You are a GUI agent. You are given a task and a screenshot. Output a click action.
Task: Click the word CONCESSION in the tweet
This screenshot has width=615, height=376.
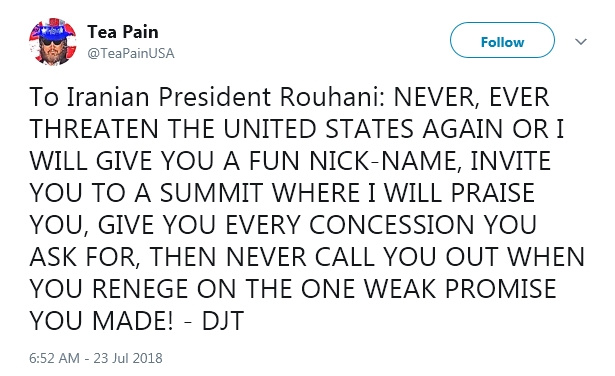pyautogui.click(x=391, y=225)
